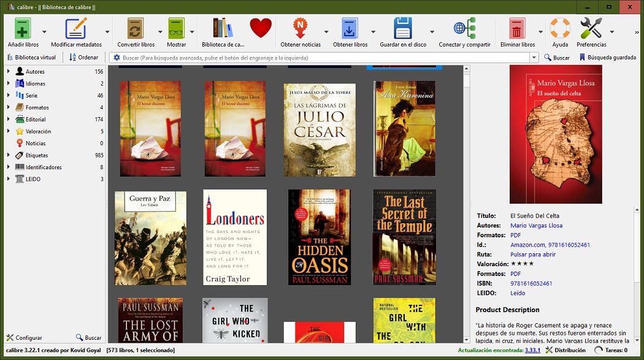Click the Añadir libros icon
Screen dimensions: 644x360
coord(23,28)
